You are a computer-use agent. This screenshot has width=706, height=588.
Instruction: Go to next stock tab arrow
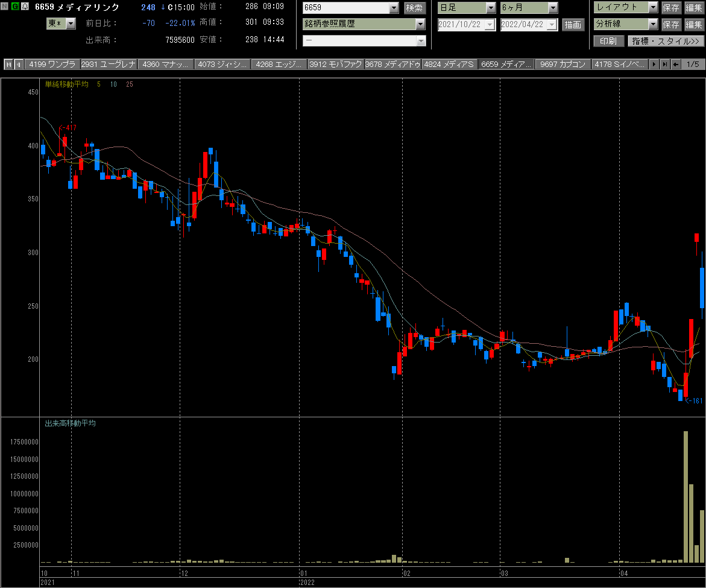point(655,65)
